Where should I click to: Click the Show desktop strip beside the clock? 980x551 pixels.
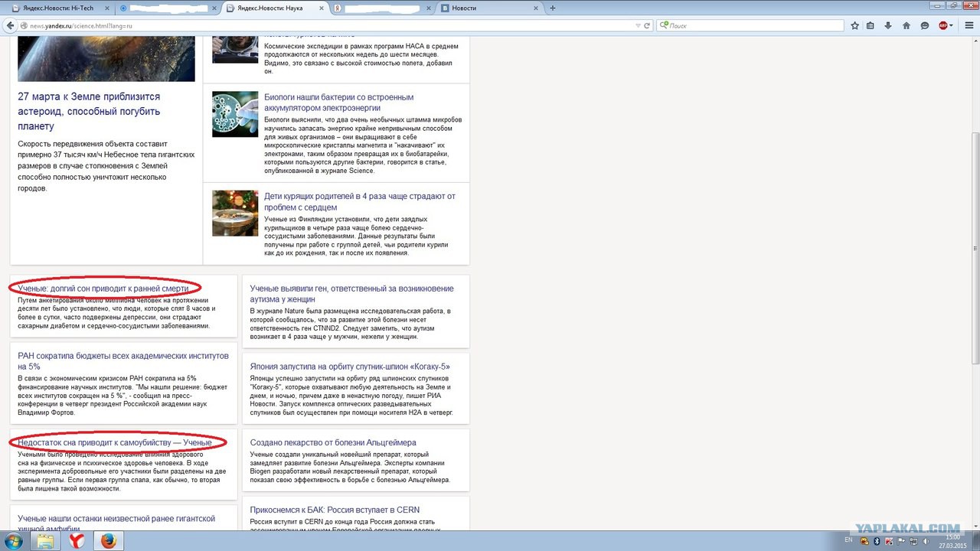click(x=975, y=541)
